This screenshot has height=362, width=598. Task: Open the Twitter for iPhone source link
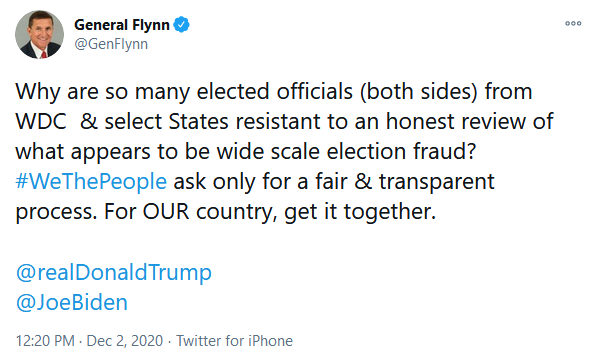tap(234, 341)
